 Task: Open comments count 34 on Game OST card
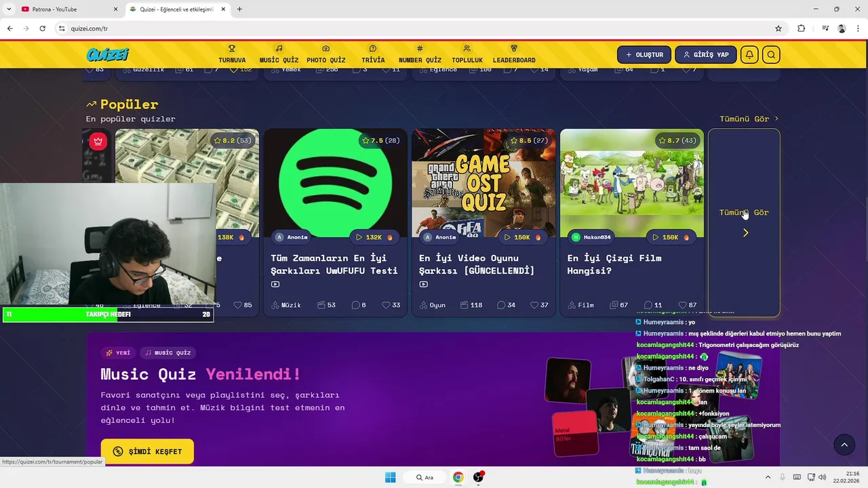(505, 305)
